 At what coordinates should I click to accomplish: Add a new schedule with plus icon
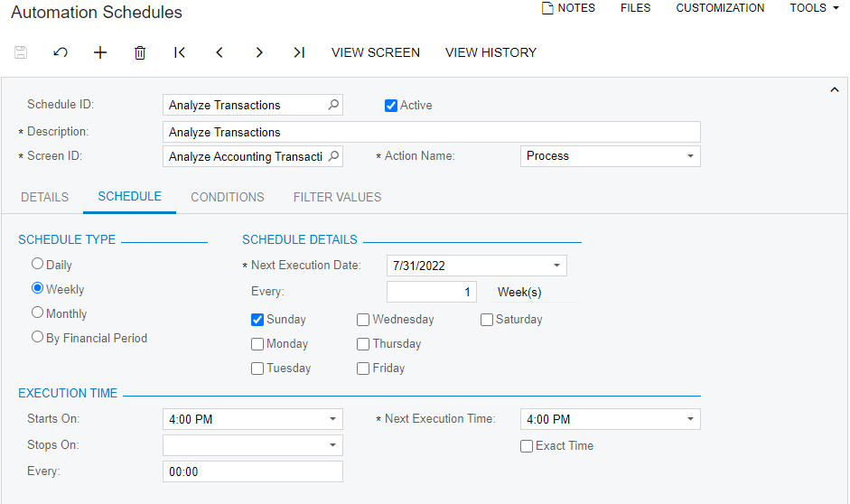(100, 52)
